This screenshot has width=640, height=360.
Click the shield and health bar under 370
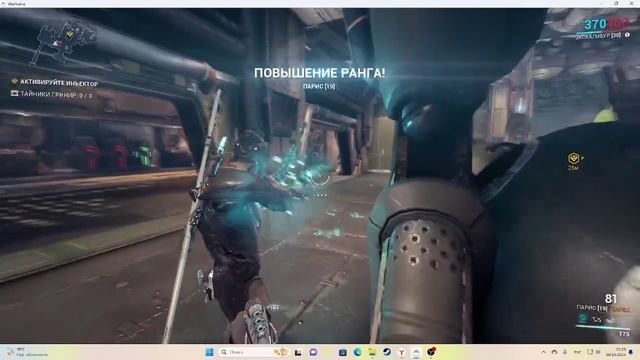coord(604,31)
